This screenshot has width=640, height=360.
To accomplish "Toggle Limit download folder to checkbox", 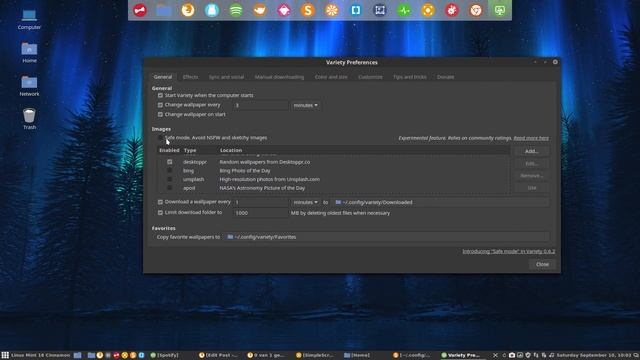I will coord(160,213).
